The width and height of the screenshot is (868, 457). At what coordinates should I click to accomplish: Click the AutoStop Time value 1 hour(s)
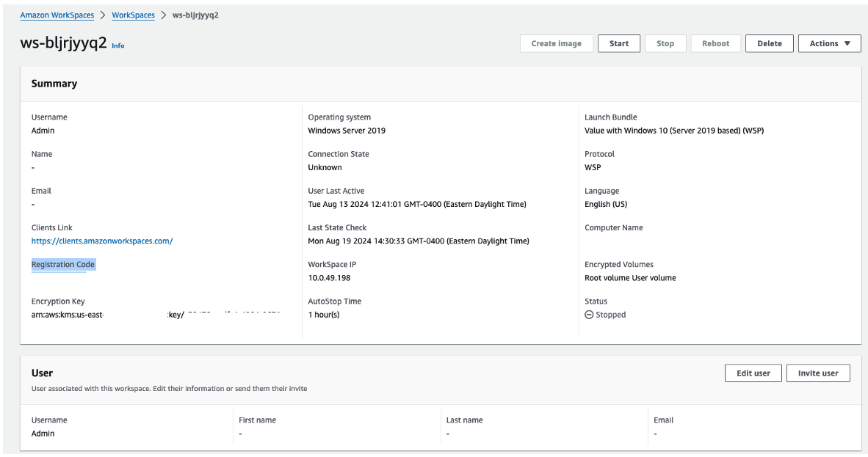click(x=324, y=315)
